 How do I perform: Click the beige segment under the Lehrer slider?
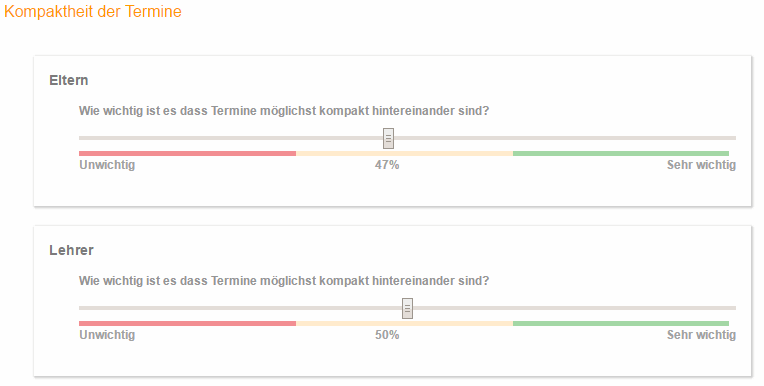point(404,324)
